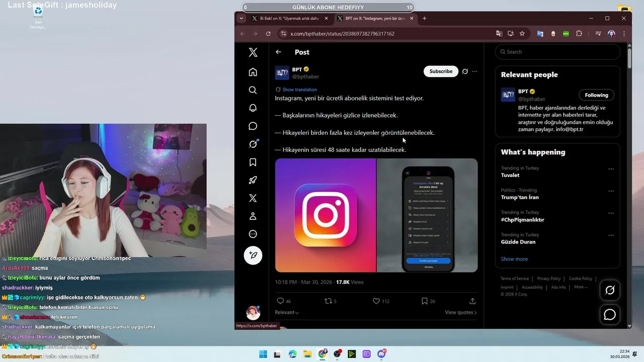
Task: Open a new Chrome tab
Action: pos(424,19)
